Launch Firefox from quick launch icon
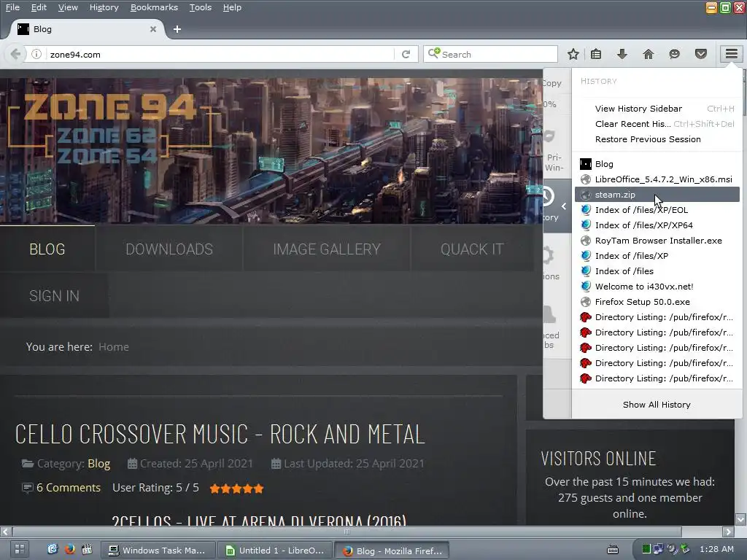747x560 pixels. tap(69, 549)
